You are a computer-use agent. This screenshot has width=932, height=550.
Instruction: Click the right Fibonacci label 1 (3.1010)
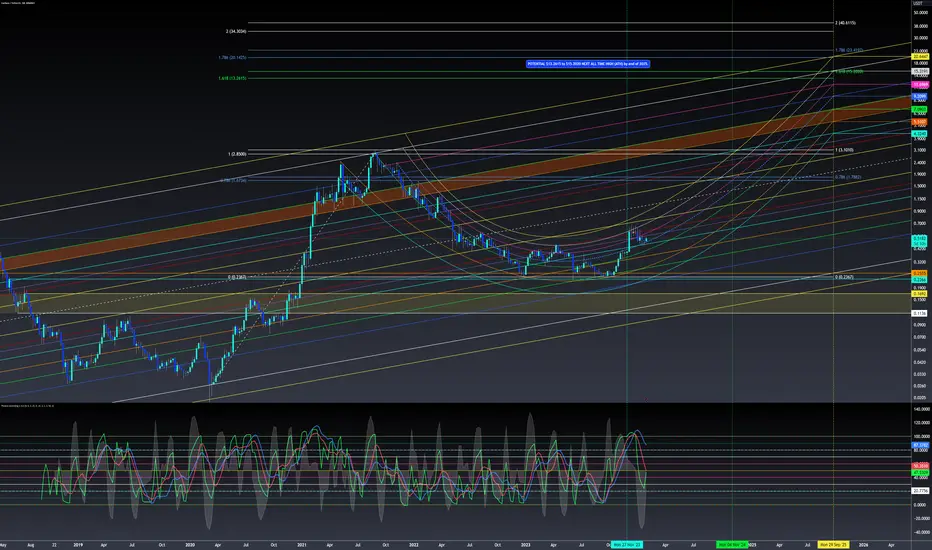(x=844, y=150)
